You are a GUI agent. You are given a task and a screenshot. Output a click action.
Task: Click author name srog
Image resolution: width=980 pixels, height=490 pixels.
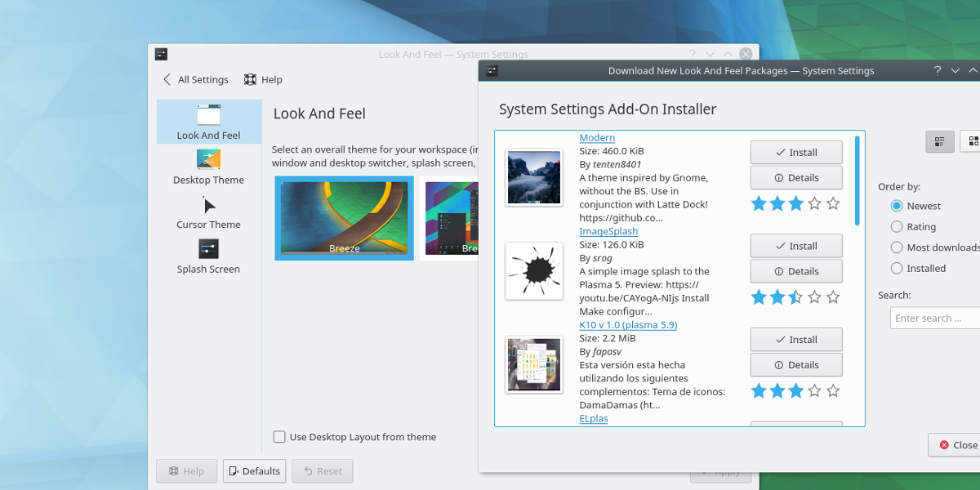603,258
